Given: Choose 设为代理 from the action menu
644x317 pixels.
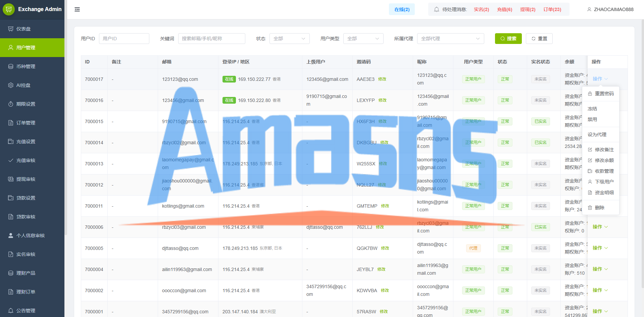Looking at the screenshot, I should 601,135.
